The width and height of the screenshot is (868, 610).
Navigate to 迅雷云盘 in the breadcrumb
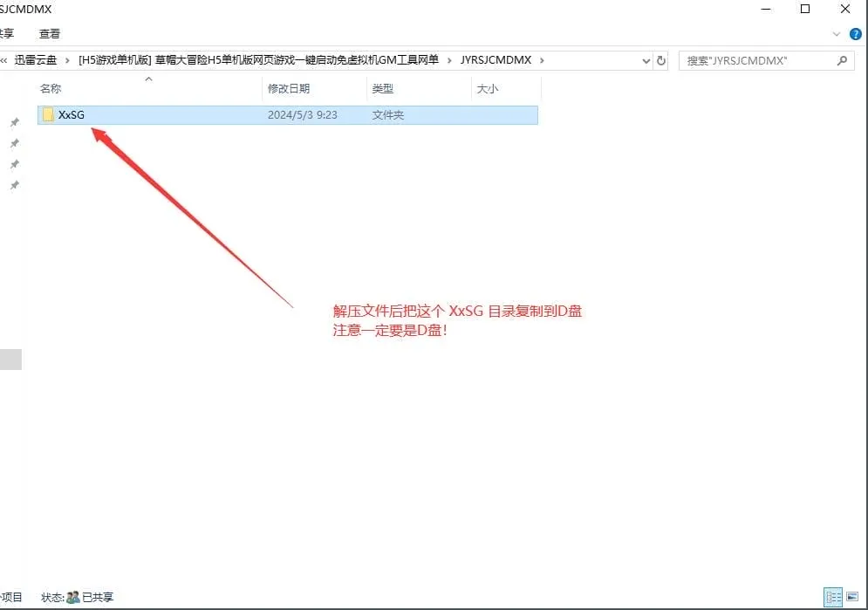pyautogui.click(x=36, y=60)
